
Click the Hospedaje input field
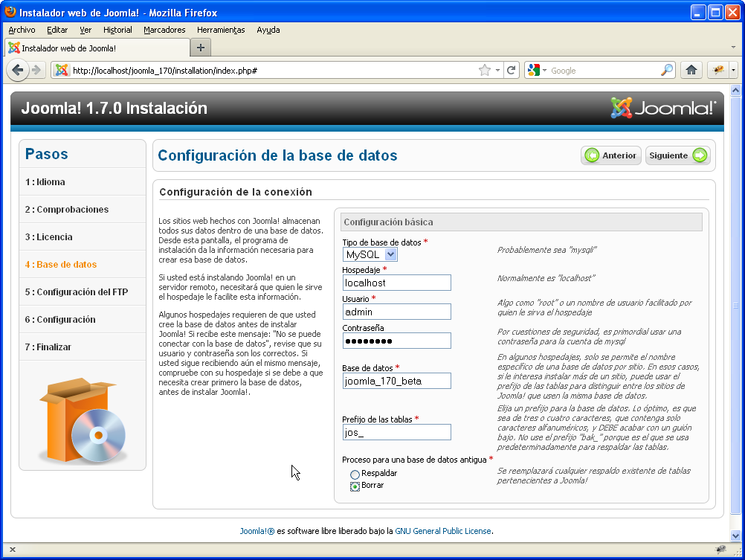click(x=397, y=283)
